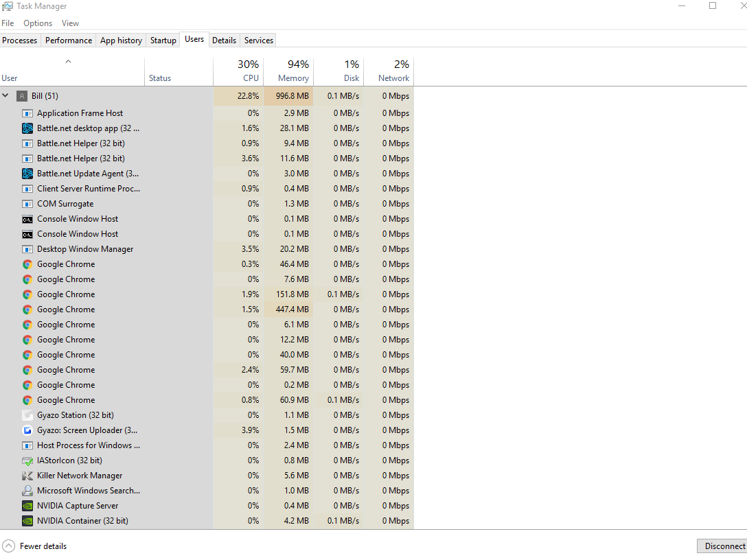Select Battle.net Helper row with 11.6 MB
This screenshot has height=560, width=747.
coord(207,159)
